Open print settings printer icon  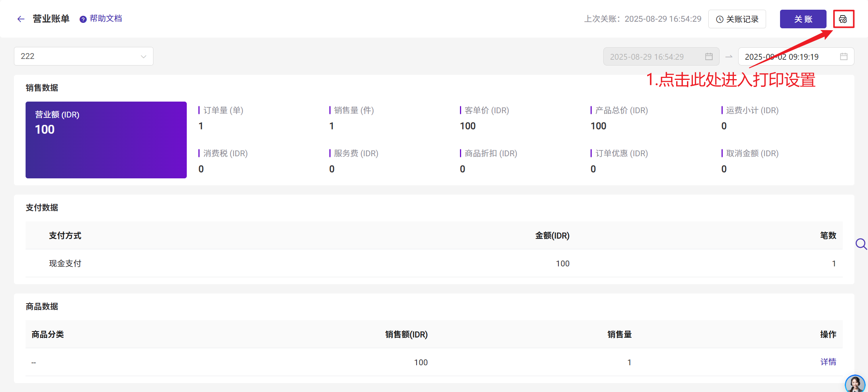[x=843, y=19]
